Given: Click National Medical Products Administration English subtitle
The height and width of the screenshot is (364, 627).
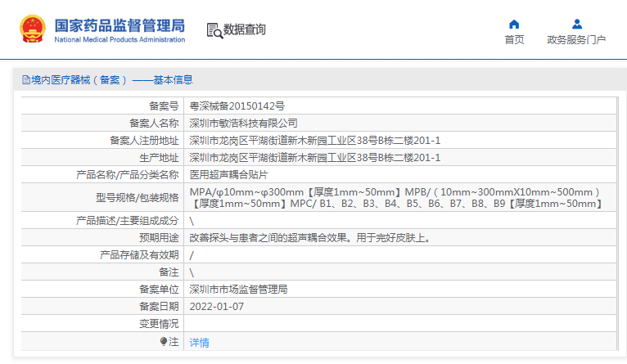Looking at the screenshot, I should (x=120, y=39).
